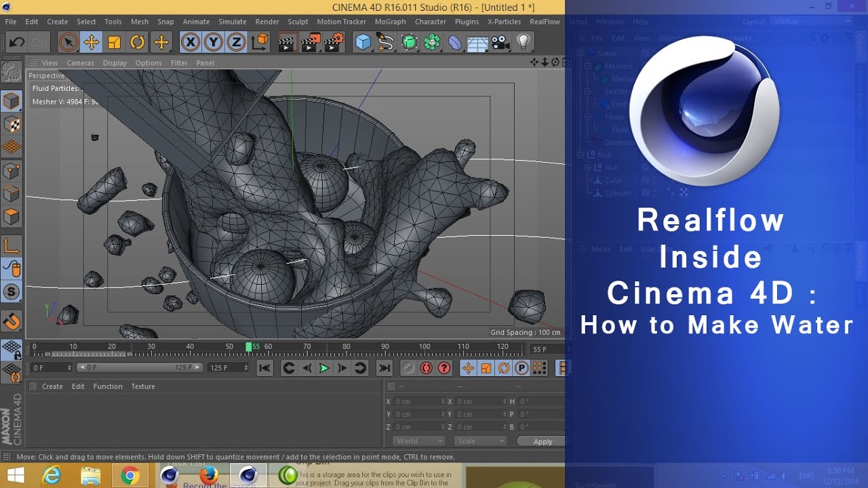Add a floor environment object
868x488 pixels.
[x=477, y=43]
